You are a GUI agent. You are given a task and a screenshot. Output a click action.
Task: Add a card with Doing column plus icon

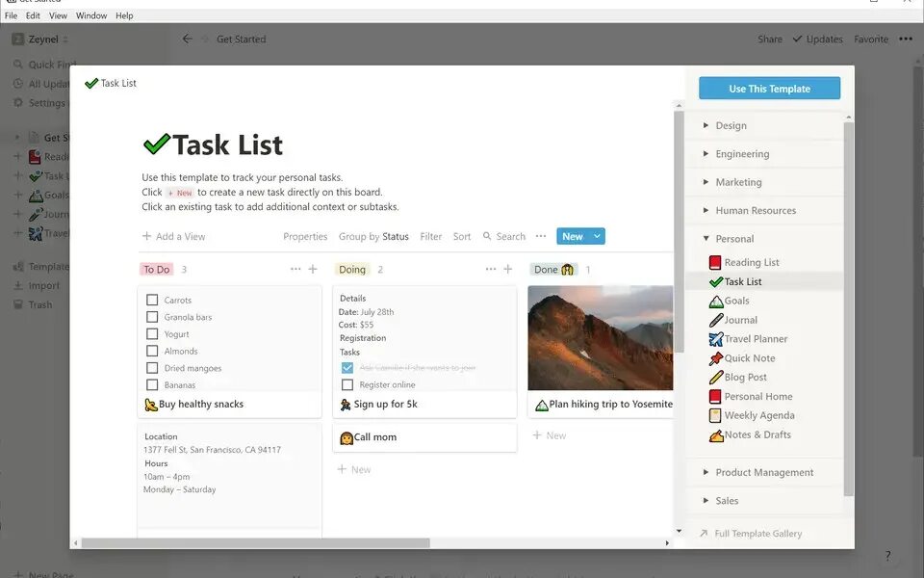[508, 269]
